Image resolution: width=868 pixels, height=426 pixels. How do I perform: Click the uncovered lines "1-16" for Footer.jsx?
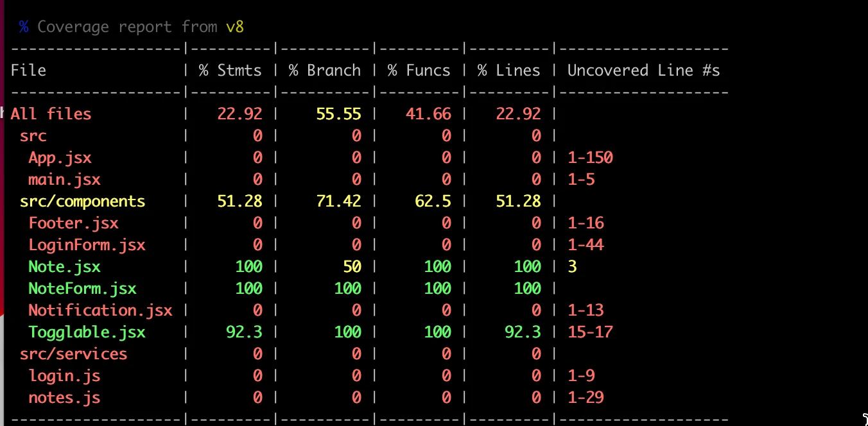pyautogui.click(x=586, y=223)
